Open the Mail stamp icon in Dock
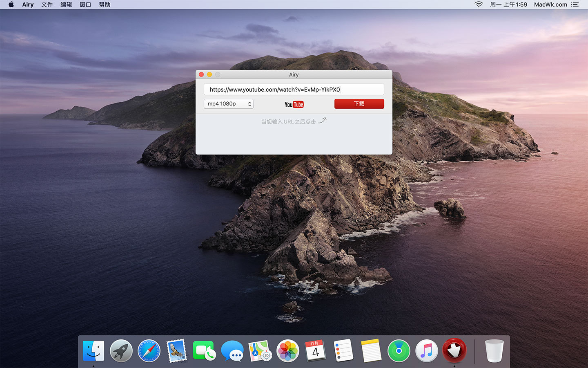 [177, 351]
